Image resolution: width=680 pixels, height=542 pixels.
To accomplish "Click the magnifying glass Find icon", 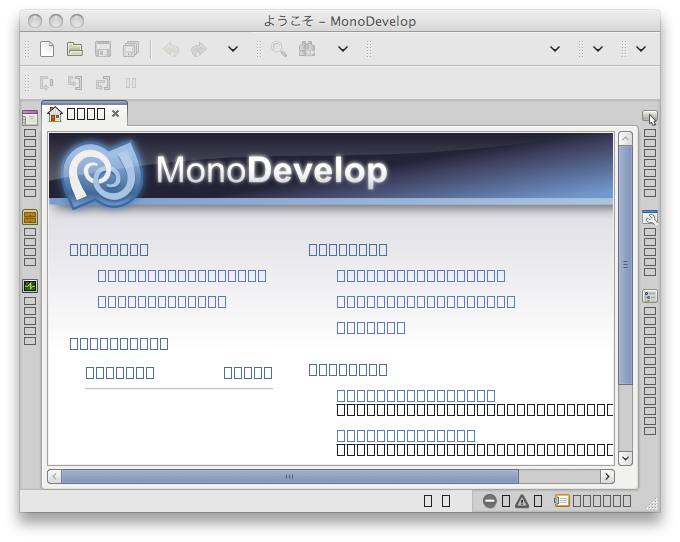I will [279, 49].
